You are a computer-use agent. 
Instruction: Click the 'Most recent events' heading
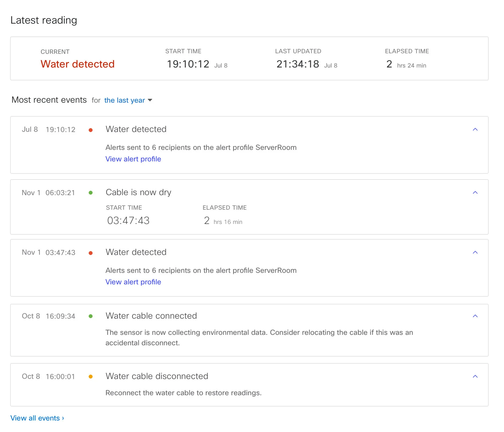[49, 100]
